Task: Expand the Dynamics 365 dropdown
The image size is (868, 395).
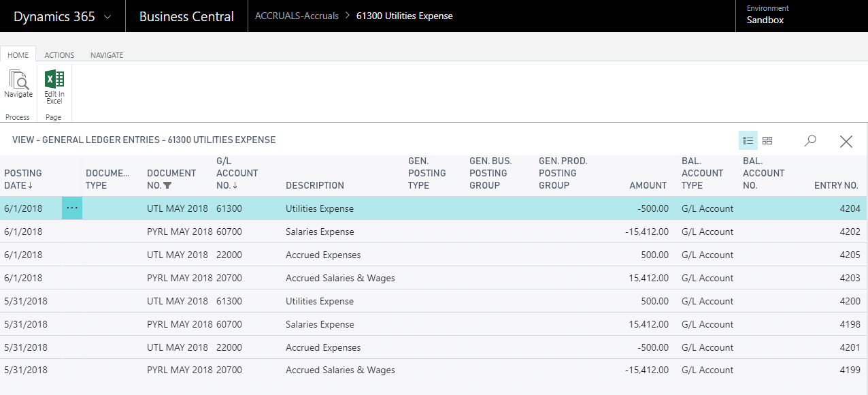Action: tap(107, 16)
